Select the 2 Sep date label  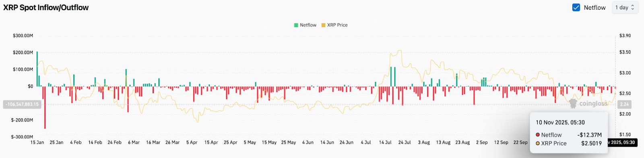click(x=481, y=142)
